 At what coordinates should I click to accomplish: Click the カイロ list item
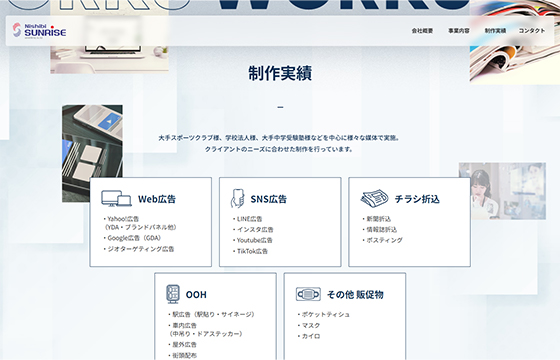(309, 336)
